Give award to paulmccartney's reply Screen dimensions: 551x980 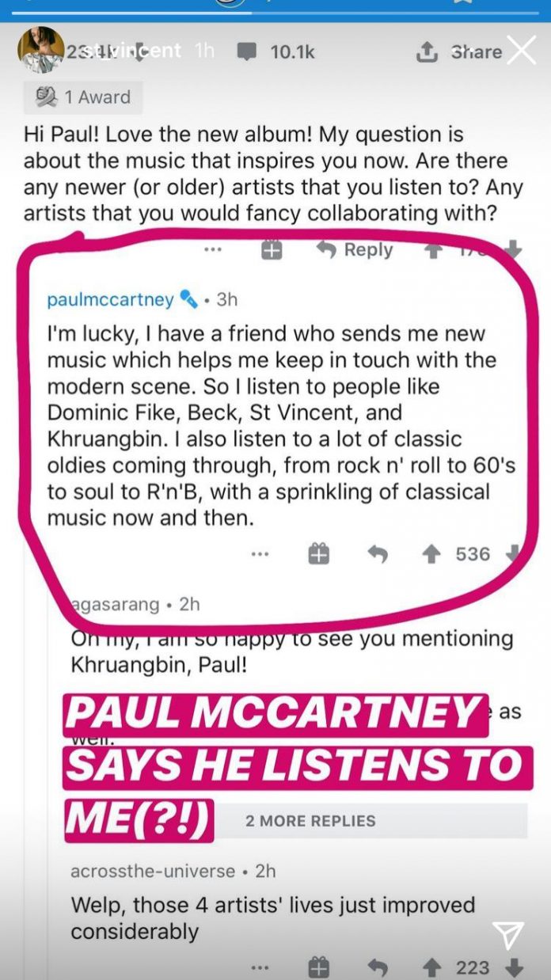(318, 554)
